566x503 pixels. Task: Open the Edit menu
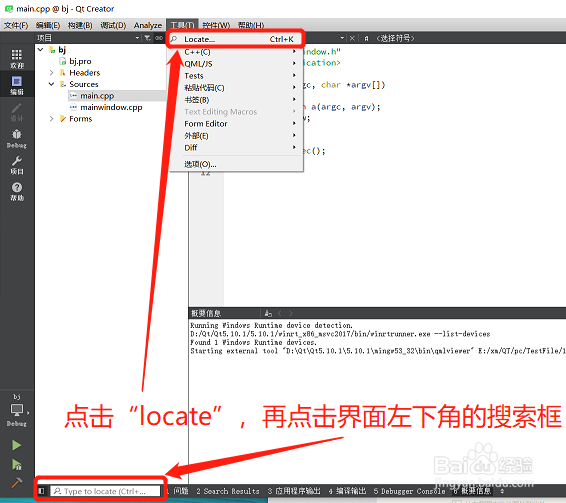point(48,25)
